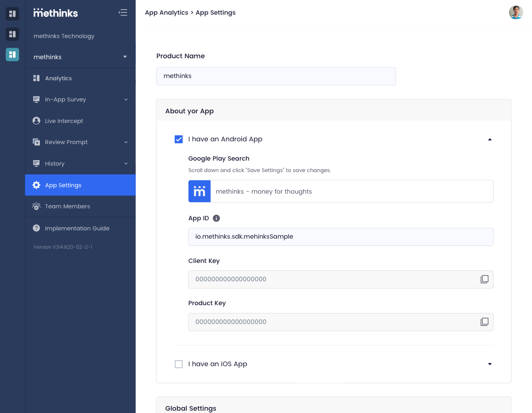Click the Scroll down and click Save Settings hint

pos(260,170)
